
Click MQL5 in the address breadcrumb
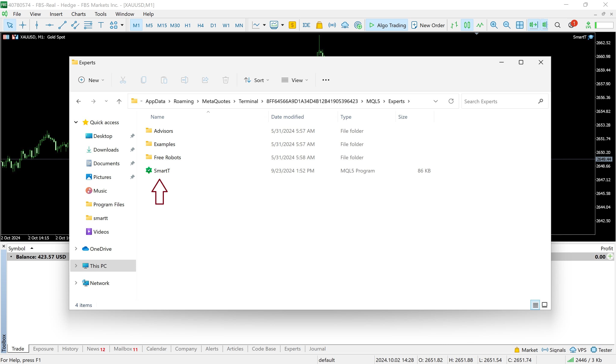[373, 101]
